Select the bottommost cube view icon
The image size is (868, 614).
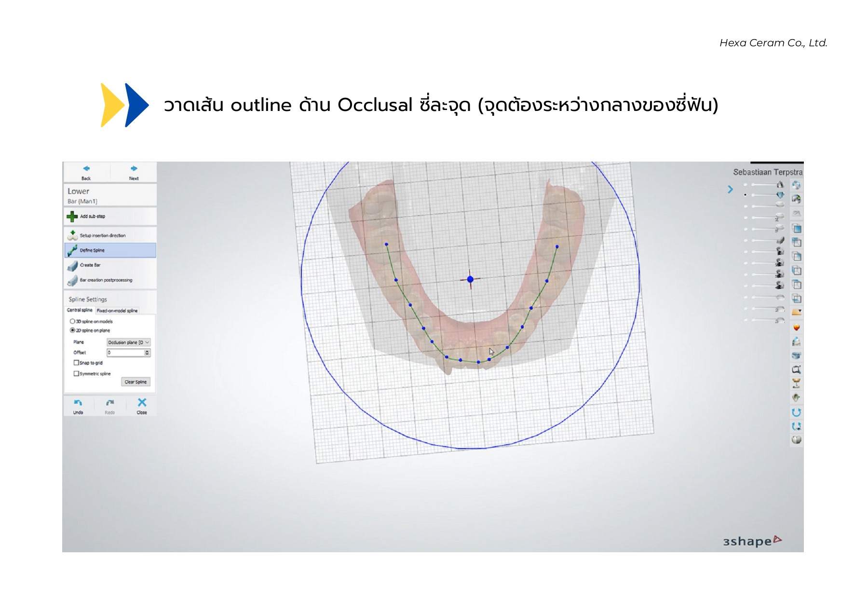(x=797, y=299)
